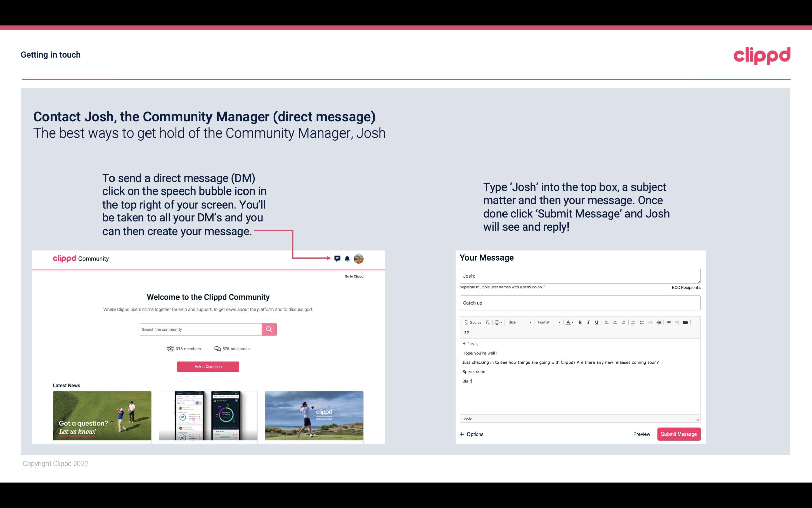This screenshot has height=508, width=812.
Task: Click the user profile avatar icon
Action: click(x=360, y=259)
